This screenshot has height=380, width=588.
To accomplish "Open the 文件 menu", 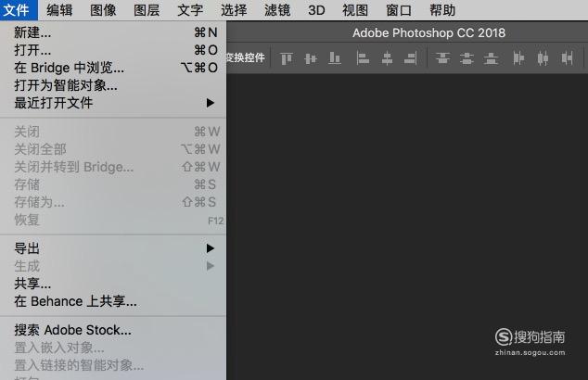I will click(x=17, y=10).
